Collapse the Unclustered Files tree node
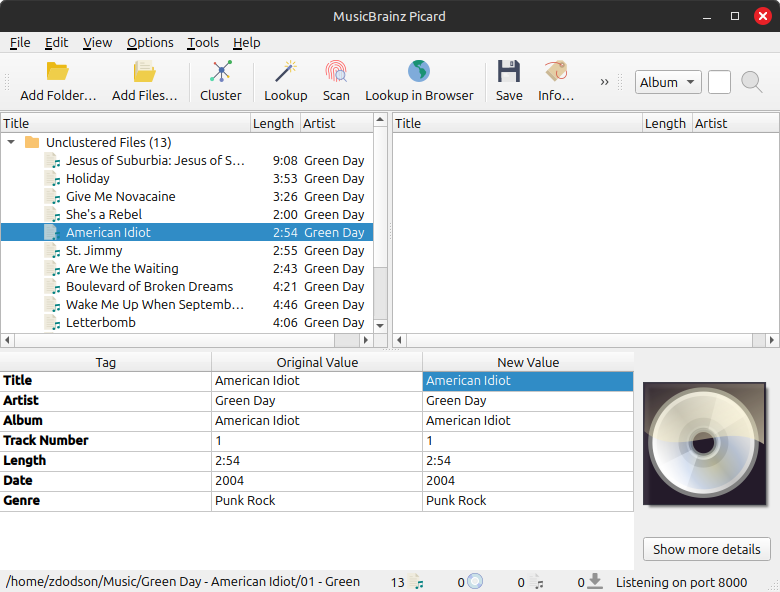780x592 pixels. pos(10,142)
